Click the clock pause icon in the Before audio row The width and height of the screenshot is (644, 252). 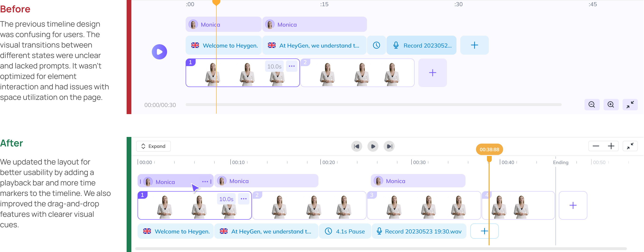pos(376,45)
